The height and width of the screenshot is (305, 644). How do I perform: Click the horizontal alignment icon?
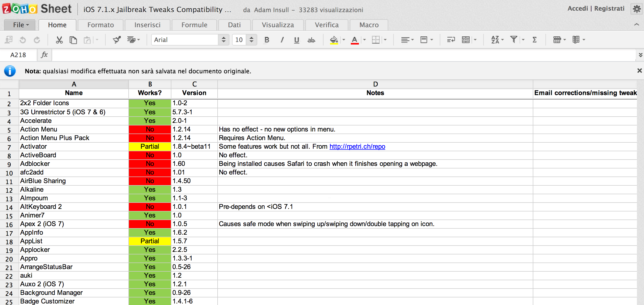(405, 40)
